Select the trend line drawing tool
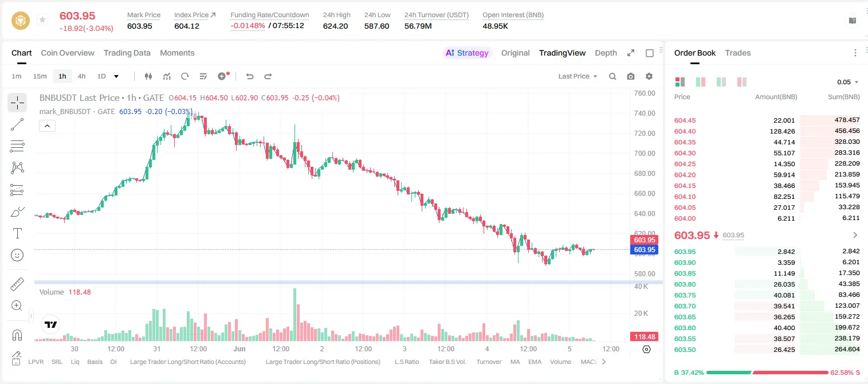 17,124
